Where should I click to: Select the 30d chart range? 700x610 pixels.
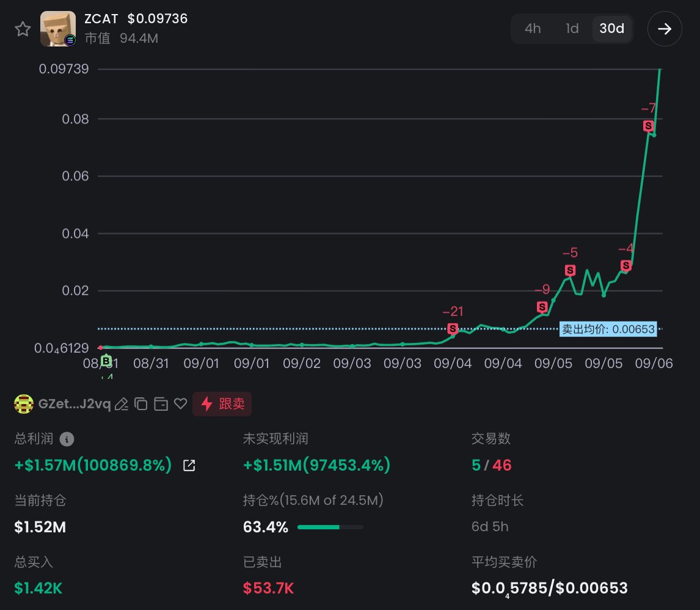point(611,29)
